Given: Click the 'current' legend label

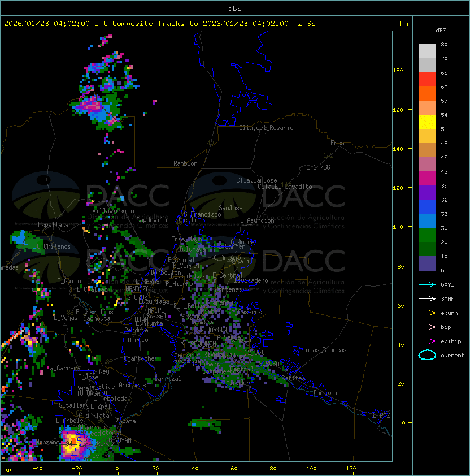Looking at the screenshot, I should 452,356.
